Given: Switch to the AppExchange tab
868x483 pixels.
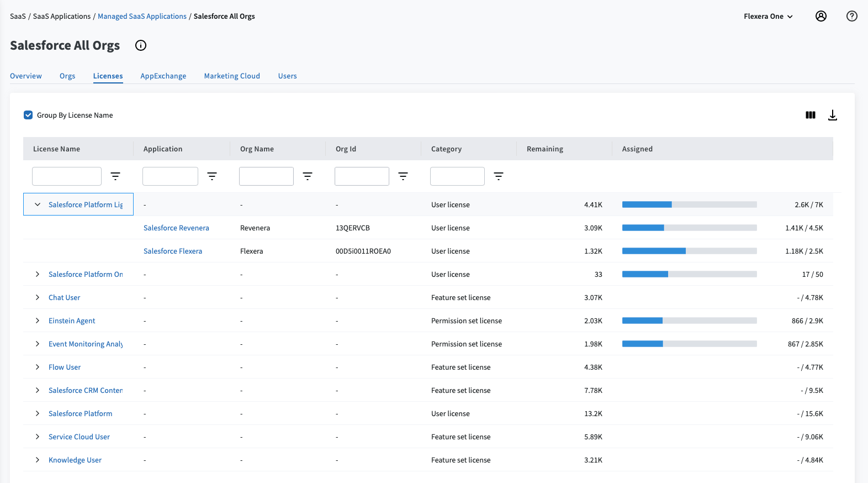Looking at the screenshot, I should click(x=163, y=76).
